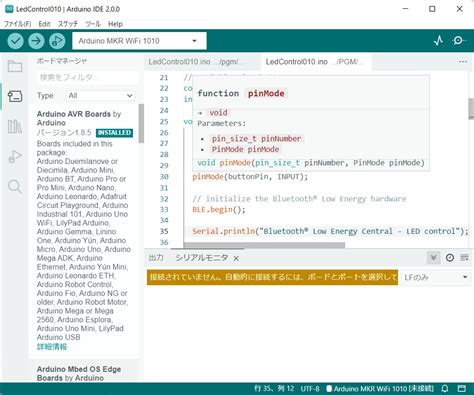Screen dimensions: 474x395
Task: Maximize the Arduino IDE window
Action: click(x=432, y=9)
